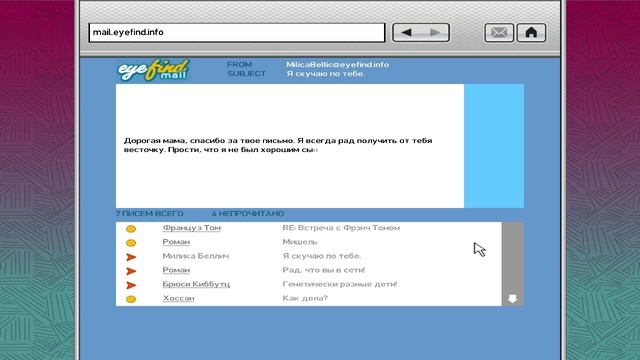The width and height of the screenshot is (640, 360).
Task: Click the red arrow beside Милика Беллич
Action: point(131,257)
